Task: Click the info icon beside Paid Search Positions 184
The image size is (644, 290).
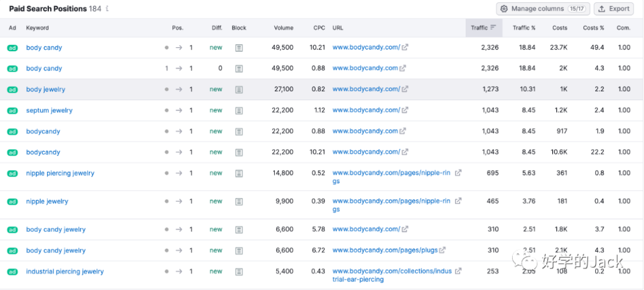Action: [107, 8]
